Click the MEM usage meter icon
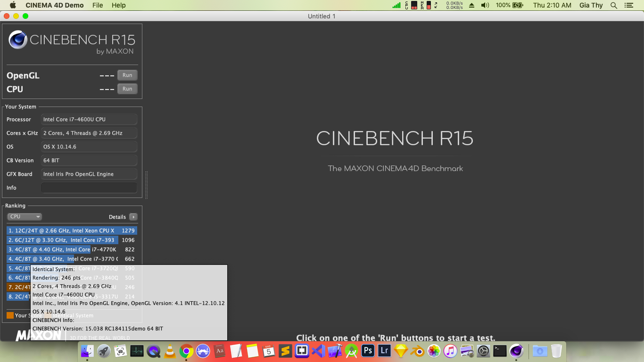 tap(426, 5)
